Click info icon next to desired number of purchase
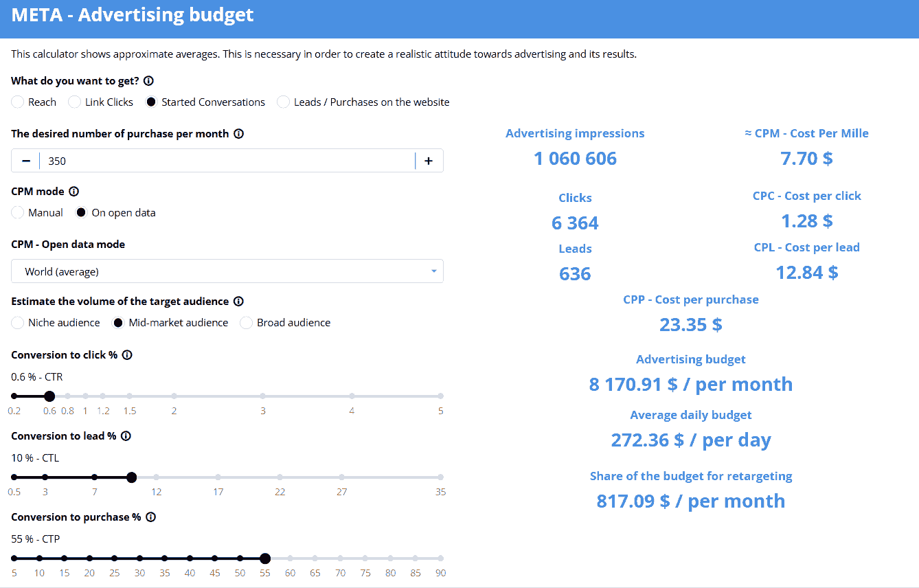The height and width of the screenshot is (588, 919). click(x=238, y=134)
